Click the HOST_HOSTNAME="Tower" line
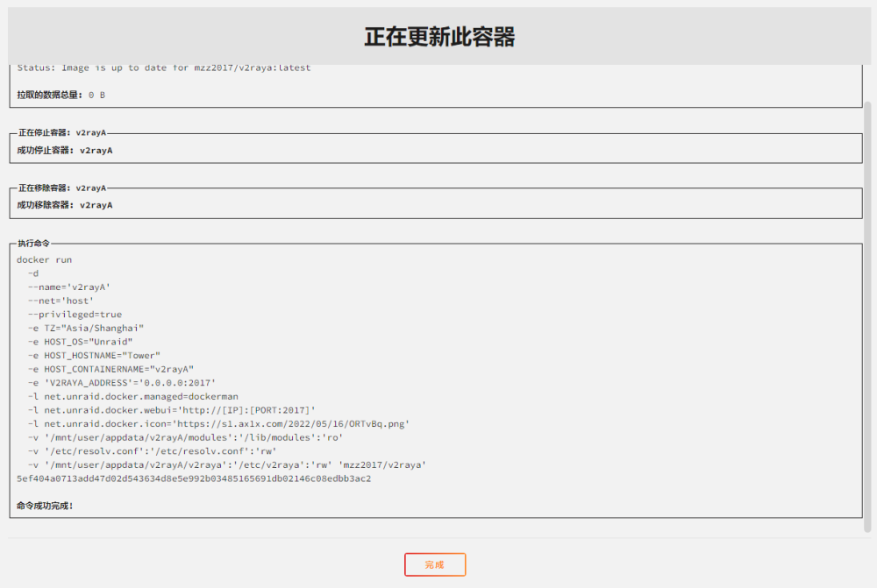The image size is (877, 588). [x=94, y=356]
